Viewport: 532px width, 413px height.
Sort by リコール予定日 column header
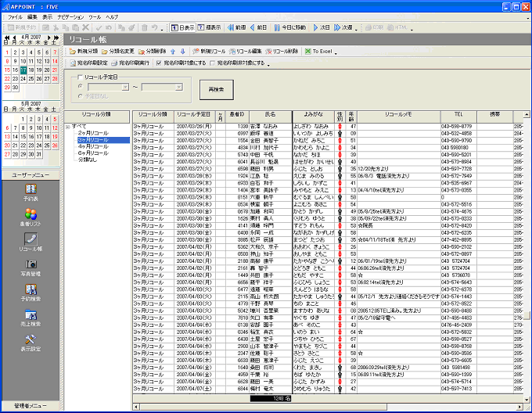click(195, 117)
